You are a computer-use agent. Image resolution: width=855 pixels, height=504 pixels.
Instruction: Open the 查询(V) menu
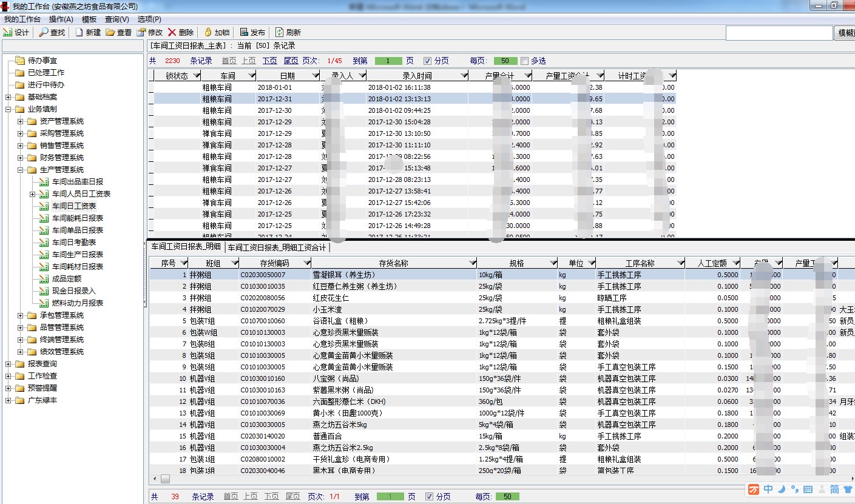tap(117, 19)
